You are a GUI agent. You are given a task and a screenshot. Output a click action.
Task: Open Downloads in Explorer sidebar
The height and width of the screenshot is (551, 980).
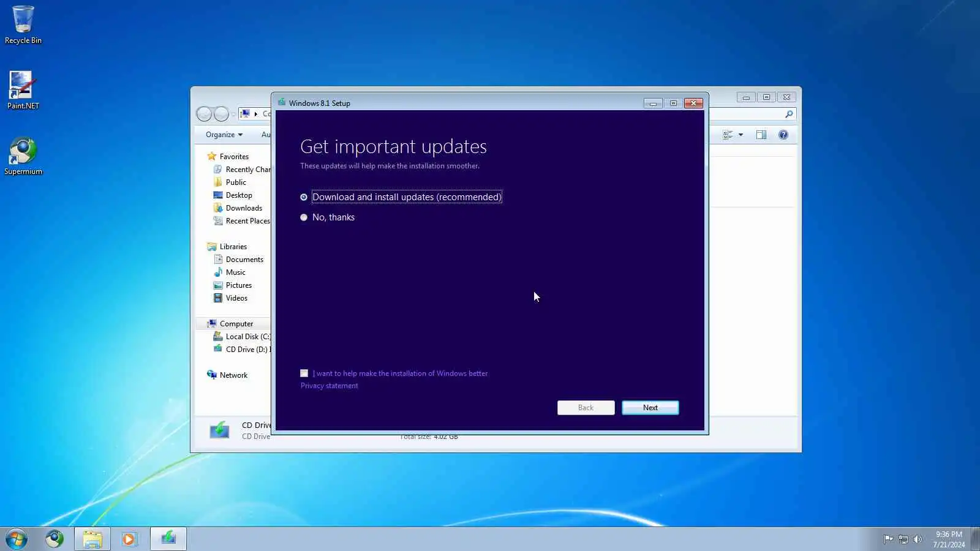[x=244, y=208]
